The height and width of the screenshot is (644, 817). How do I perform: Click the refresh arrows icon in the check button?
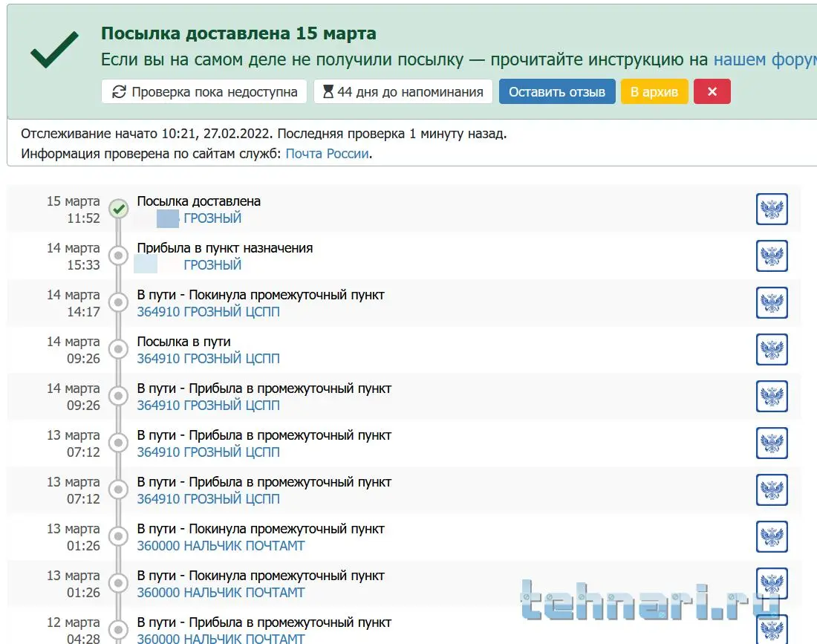[x=120, y=91]
